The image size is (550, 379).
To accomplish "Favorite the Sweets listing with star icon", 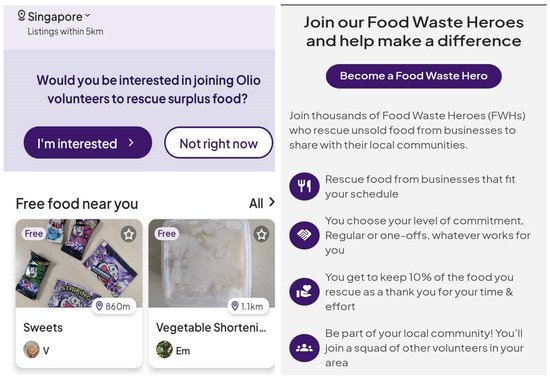I will click(x=129, y=234).
